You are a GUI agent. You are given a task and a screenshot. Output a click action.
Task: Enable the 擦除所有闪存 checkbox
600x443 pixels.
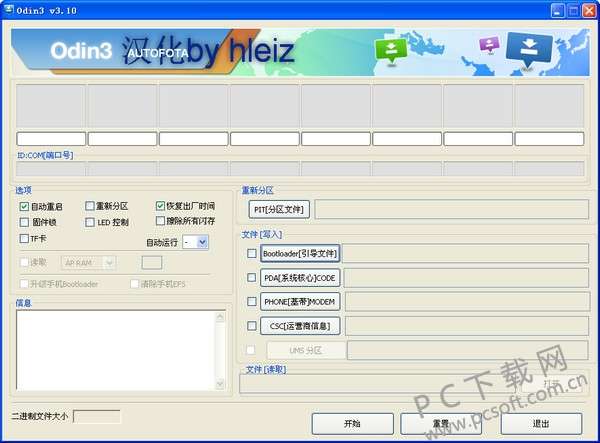pos(160,221)
